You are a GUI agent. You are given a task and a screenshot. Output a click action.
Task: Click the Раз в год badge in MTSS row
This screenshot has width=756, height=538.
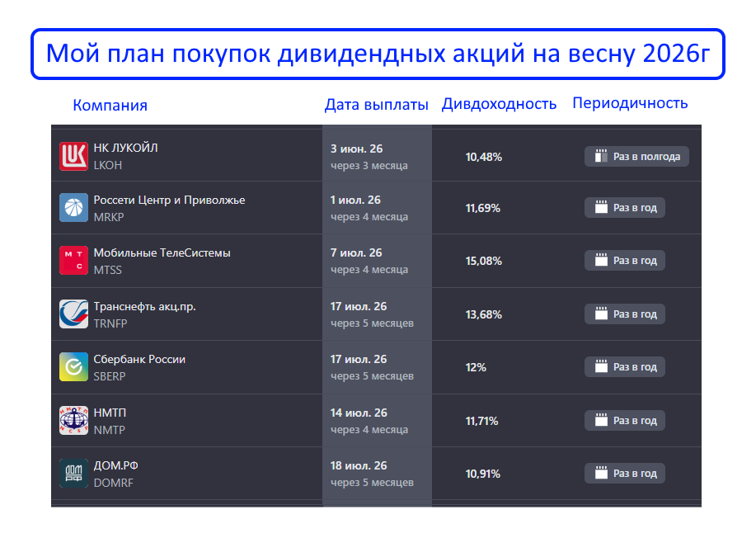point(625,261)
